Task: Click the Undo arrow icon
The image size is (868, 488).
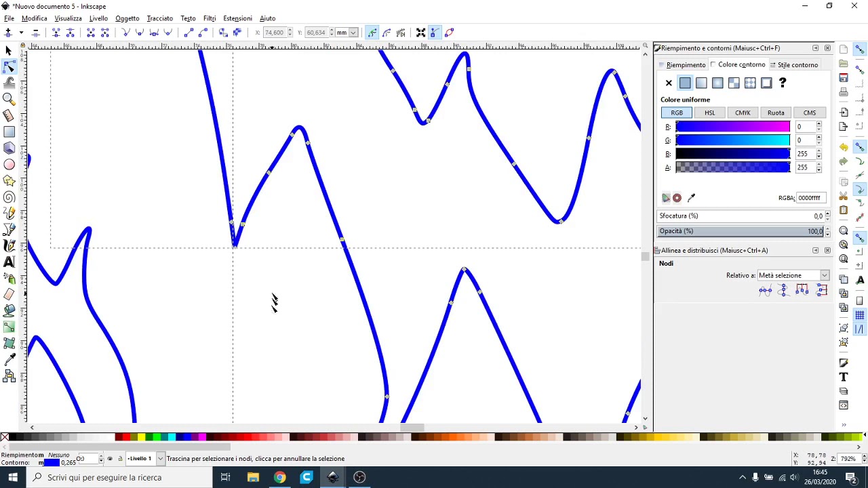Action: pyautogui.click(x=844, y=147)
